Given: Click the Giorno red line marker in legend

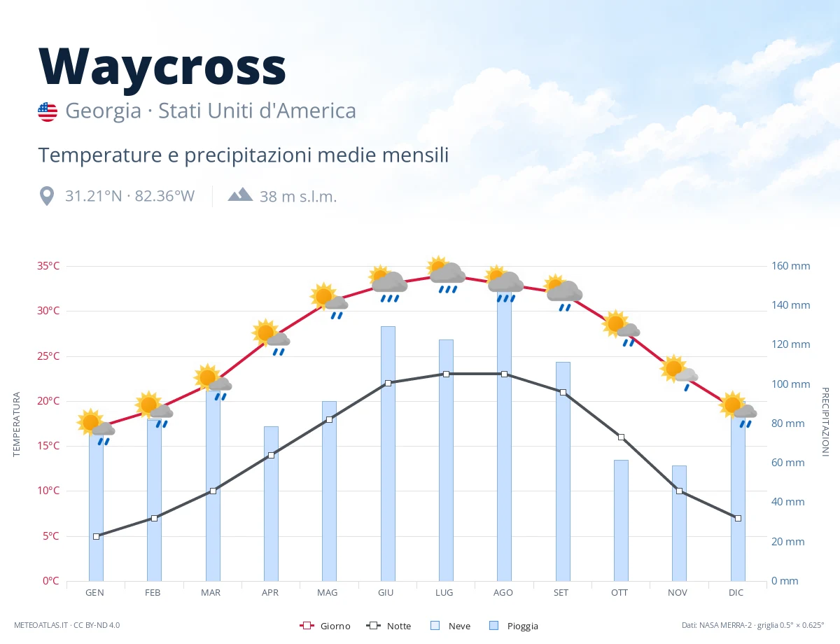Looking at the screenshot, I should [306, 626].
